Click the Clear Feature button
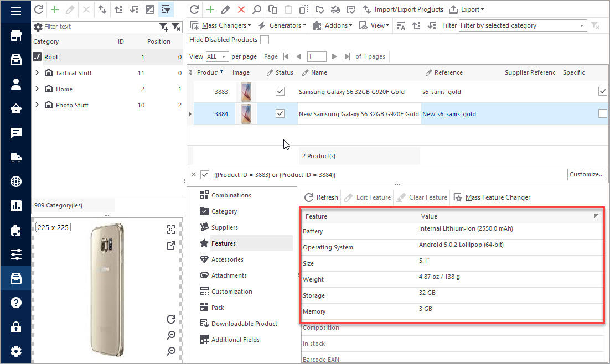This screenshot has height=364, width=610. 422,197
